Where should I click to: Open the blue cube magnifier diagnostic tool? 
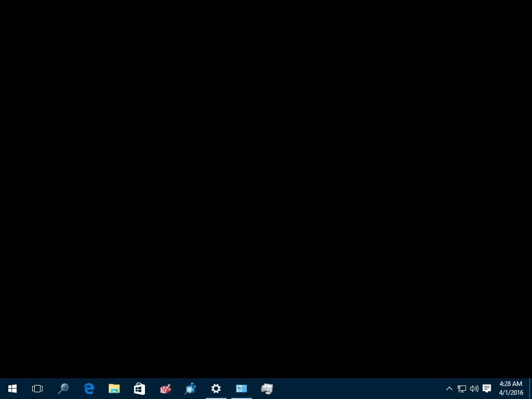[190, 388]
